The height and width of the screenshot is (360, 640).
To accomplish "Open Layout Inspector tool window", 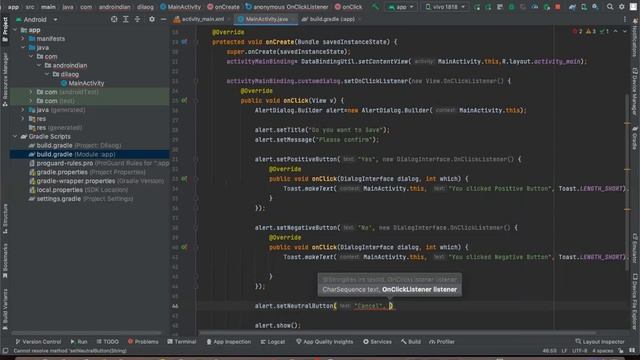I will point(600,342).
